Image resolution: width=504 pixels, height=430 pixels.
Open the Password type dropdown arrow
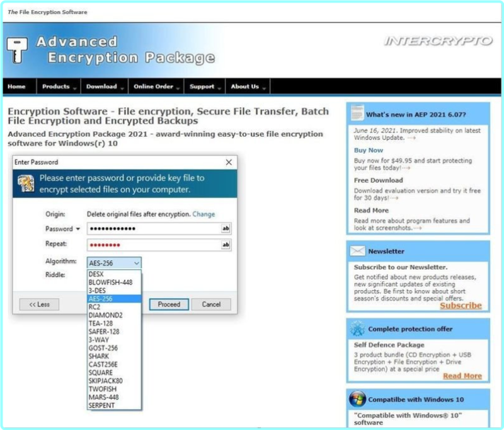click(x=77, y=229)
